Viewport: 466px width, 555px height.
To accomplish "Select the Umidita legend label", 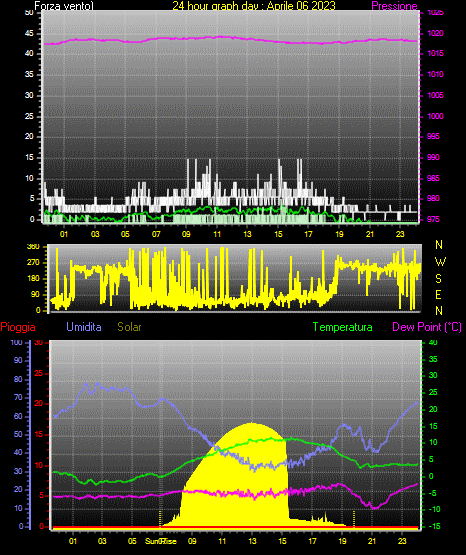I will click(x=84, y=327).
